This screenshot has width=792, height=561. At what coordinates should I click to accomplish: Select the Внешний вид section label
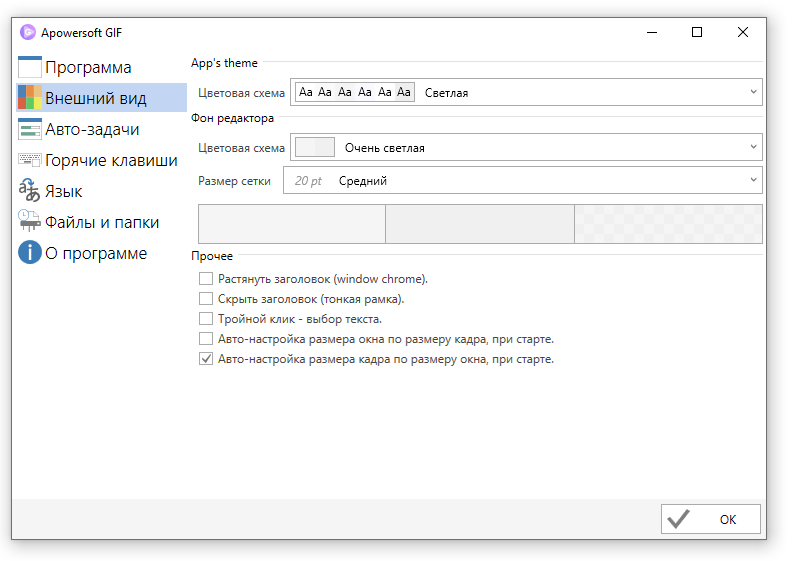click(x=96, y=98)
